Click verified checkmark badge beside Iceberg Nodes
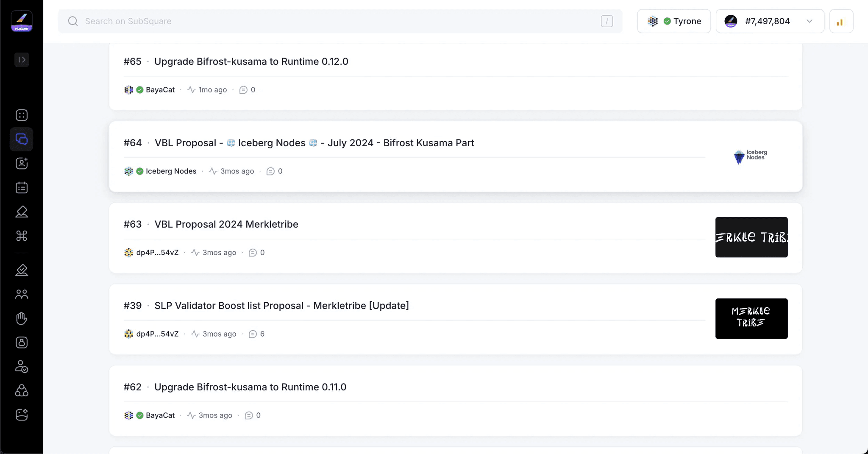This screenshot has height=454, width=868. [x=140, y=171]
